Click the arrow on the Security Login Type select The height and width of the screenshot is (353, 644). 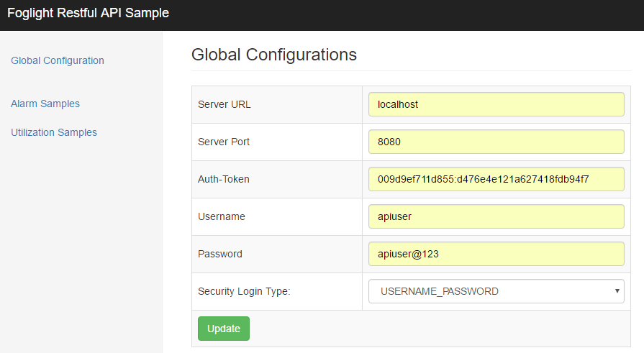[617, 291]
